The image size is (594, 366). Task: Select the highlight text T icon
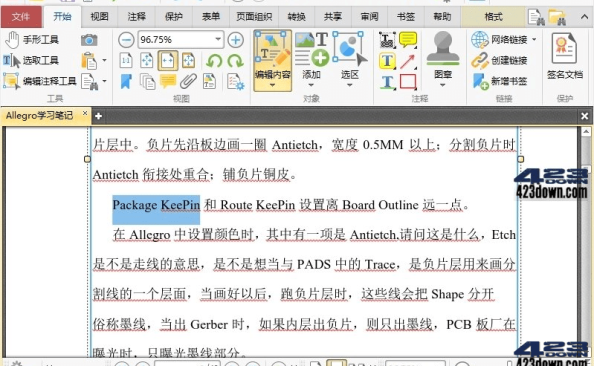[x=387, y=61]
